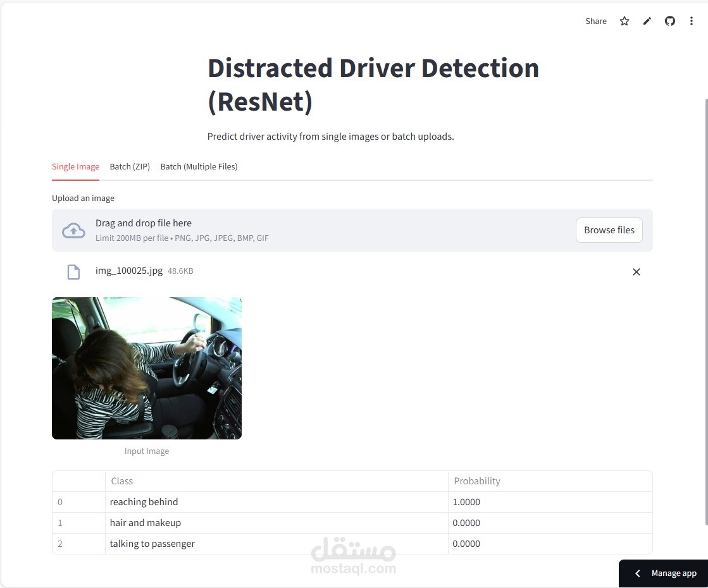Open the GitHub repository icon

pyautogui.click(x=669, y=21)
